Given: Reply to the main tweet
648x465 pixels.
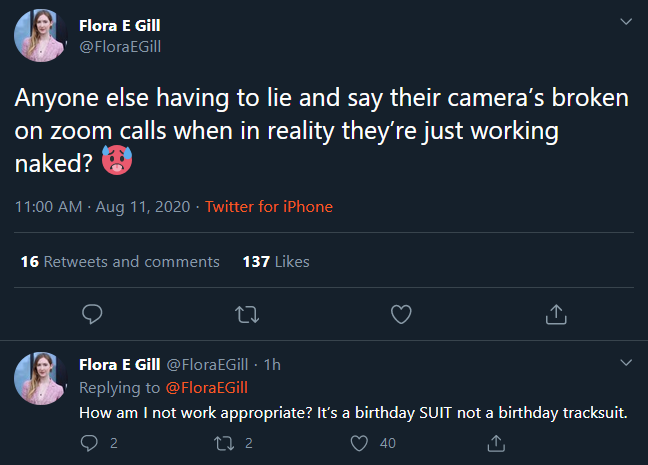Looking at the screenshot, I should 92,314.
